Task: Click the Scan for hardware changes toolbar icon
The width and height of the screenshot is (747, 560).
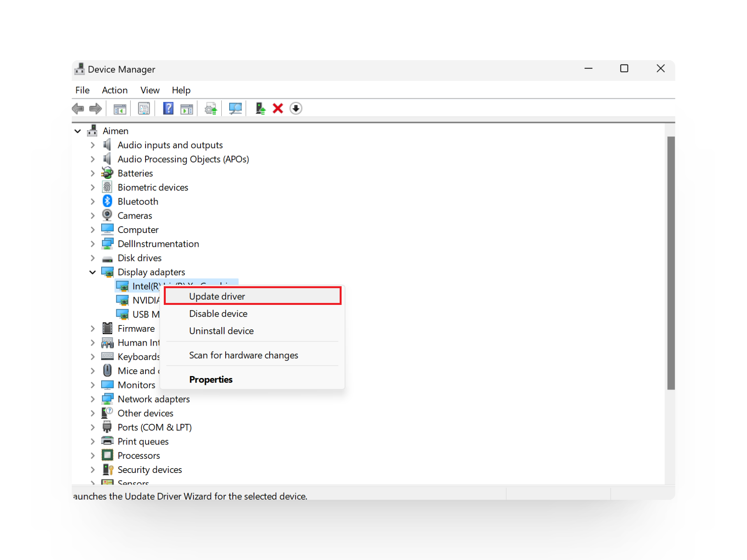Action: pos(235,108)
